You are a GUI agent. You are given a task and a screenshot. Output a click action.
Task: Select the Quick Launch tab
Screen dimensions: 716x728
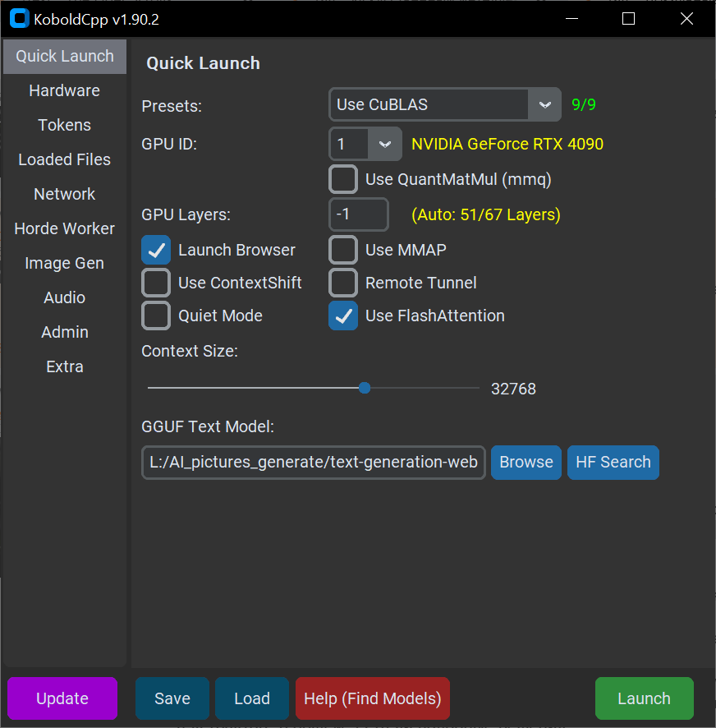point(65,56)
